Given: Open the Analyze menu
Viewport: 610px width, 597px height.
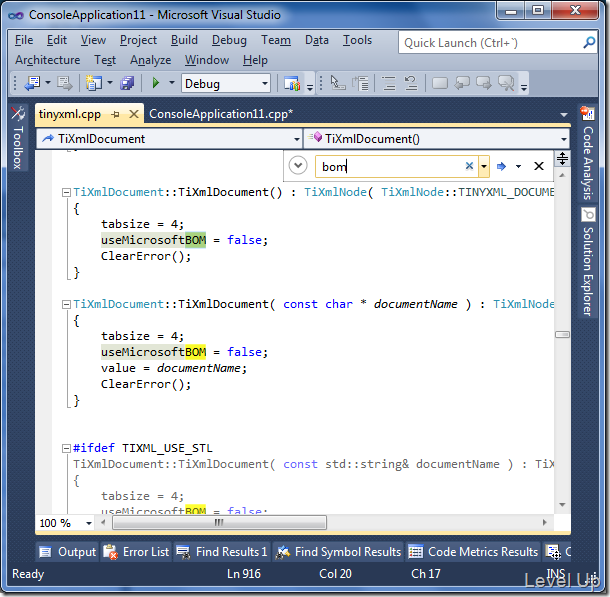Looking at the screenshot, I should pyautogui.click(x=151, y=60).
